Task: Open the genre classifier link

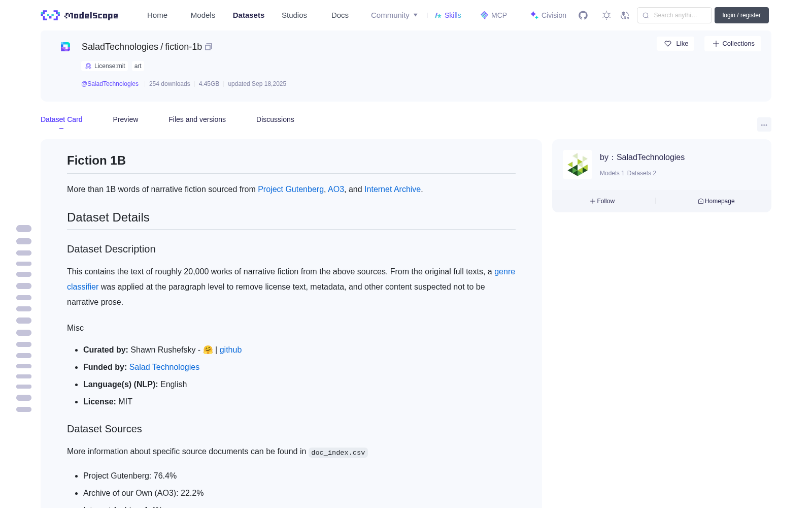Action: pos(83,287)
